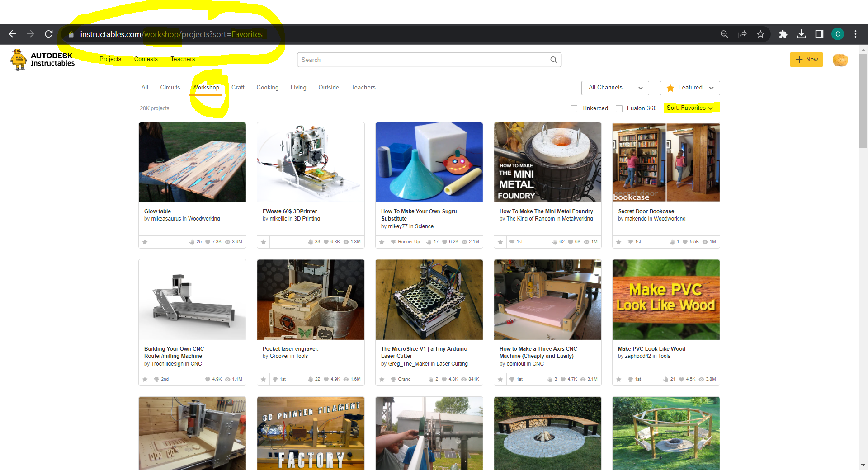Click the New project button

pyautogui.click(x=806, y=59)
